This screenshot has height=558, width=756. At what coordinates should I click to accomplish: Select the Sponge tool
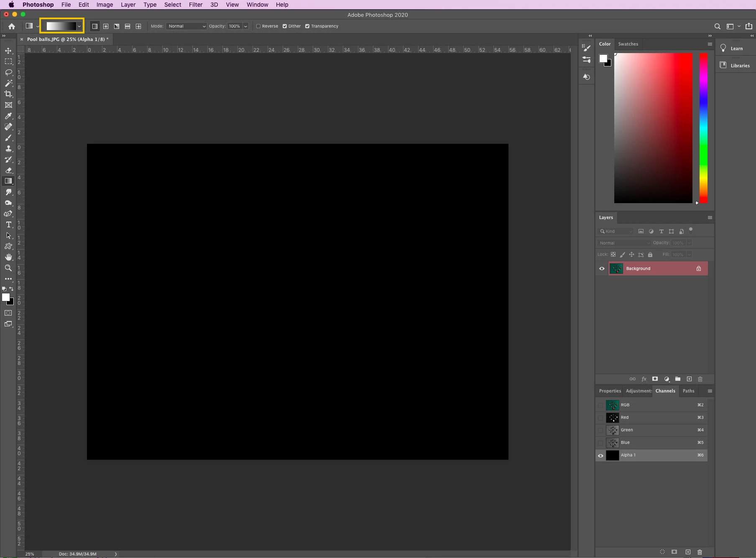8,203
